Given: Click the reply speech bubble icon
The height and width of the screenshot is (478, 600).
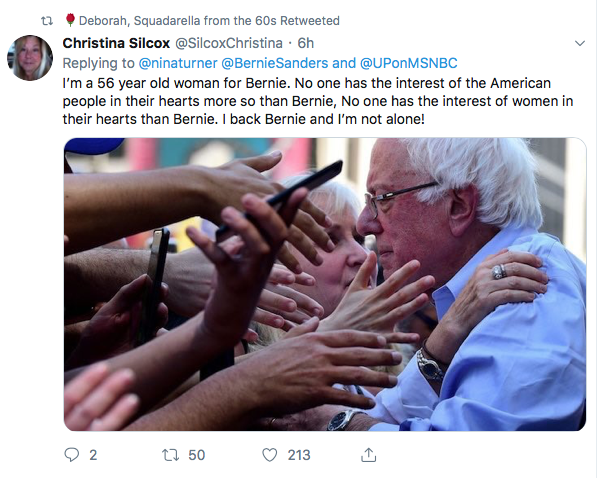Looking at the screenshot, I should [x=72, y=455].
